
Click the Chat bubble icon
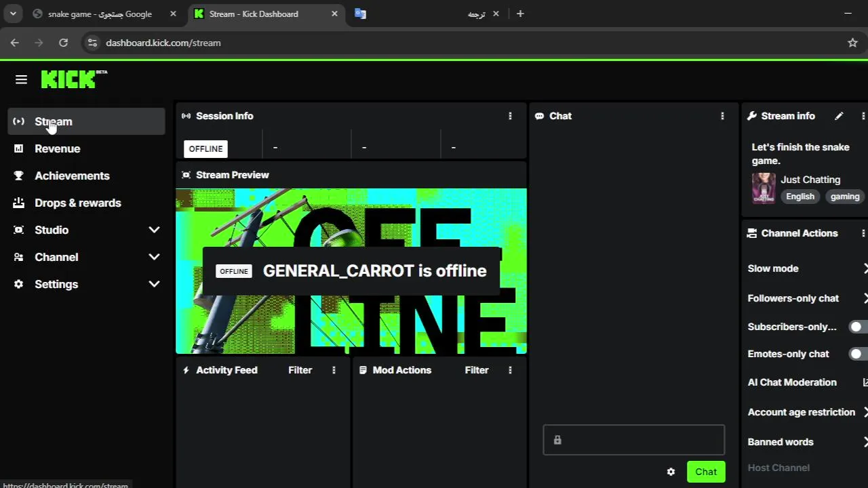click(539, 116)
